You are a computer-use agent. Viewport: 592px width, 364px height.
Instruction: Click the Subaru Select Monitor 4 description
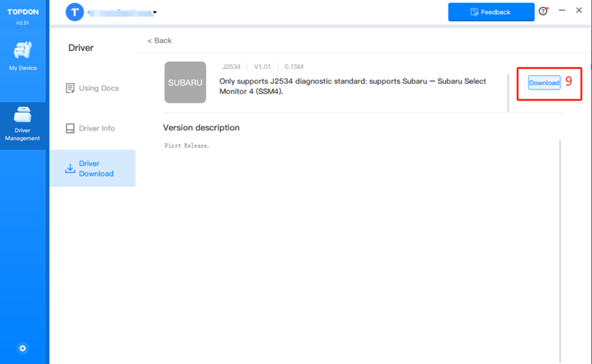point(352,86)
